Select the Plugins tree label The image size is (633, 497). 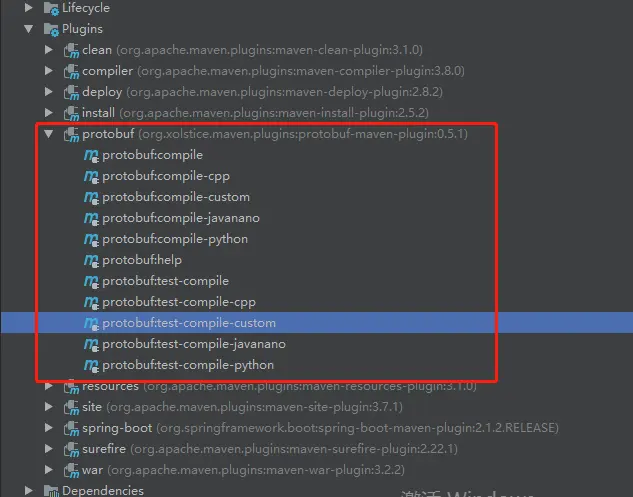[x=82, y=29]
